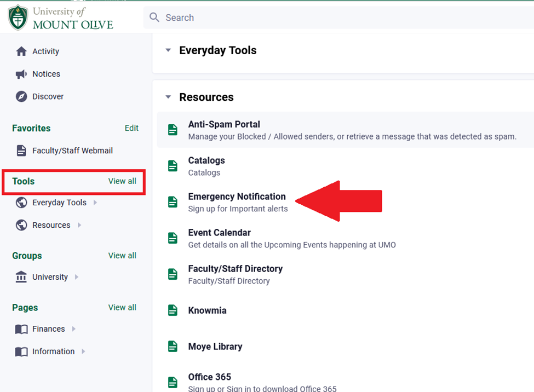The height and width of the screenshot is (392, 534).
Task: Click the Tools section heading
Action: coord(24,181)
